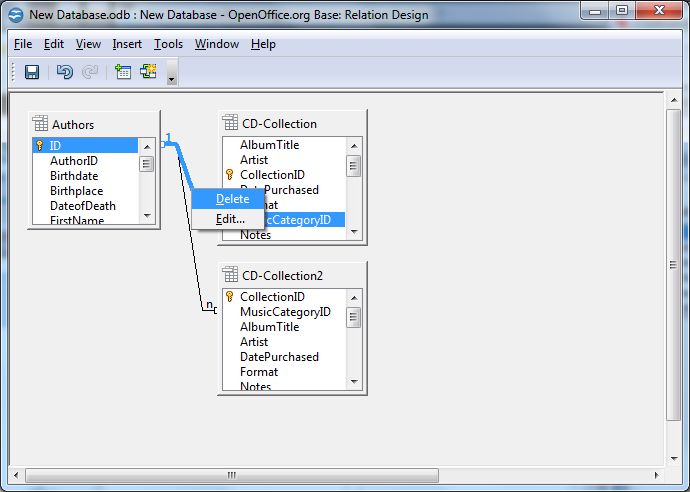Image resolution: width=690 pixels, height=492 pixels.
Task: Click the Add Tables toolbar icon
Action: point(123,72)
